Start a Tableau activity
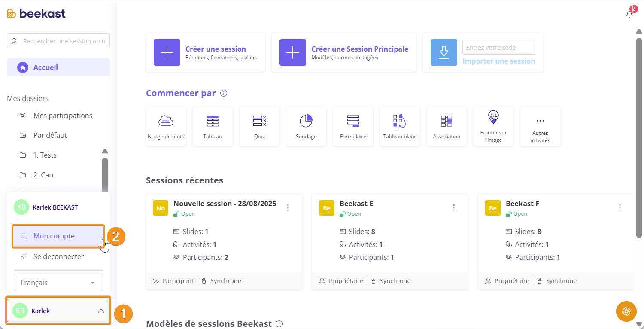Screen dimensions: 644x329 213,127
